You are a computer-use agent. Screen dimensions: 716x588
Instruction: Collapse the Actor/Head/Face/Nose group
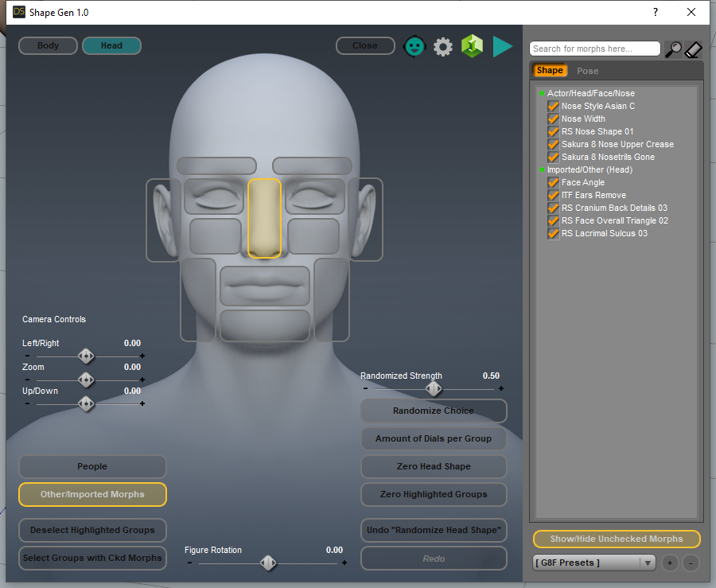pyautogui.click(x=542, y=93)
